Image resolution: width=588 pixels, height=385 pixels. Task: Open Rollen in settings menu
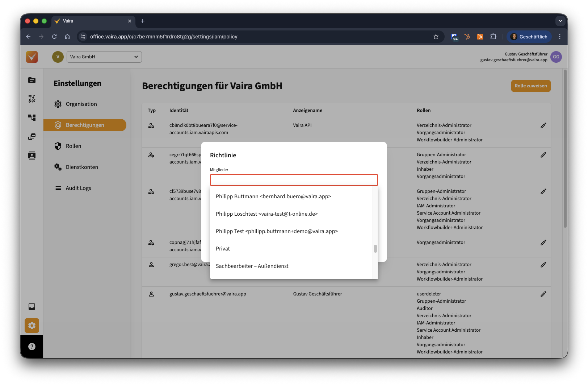73,146
